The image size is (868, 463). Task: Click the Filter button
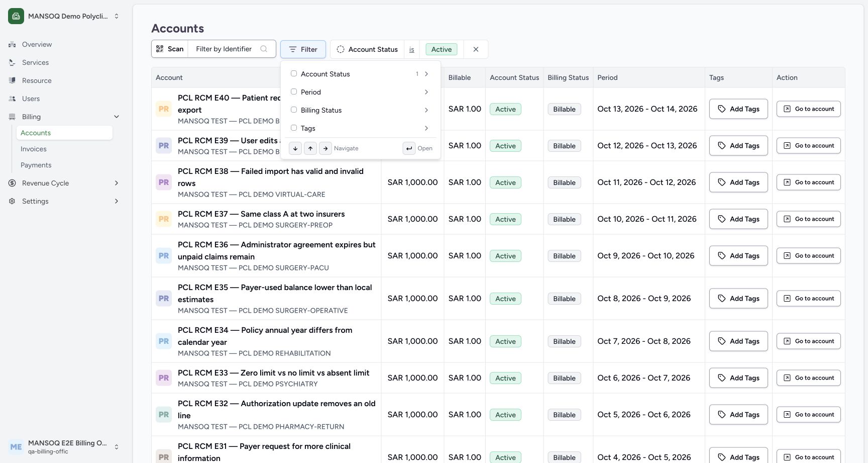click(303, 49)
